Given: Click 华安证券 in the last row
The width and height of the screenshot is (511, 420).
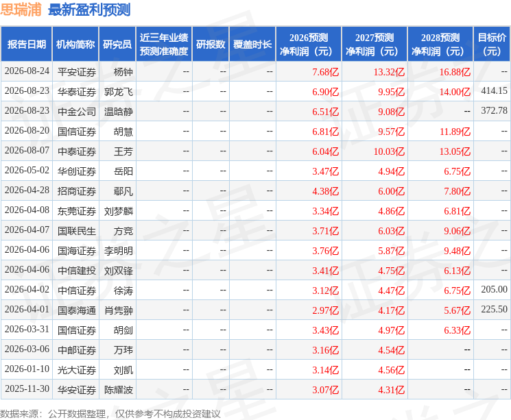Looking at the screenshot, I should [77, 390].
